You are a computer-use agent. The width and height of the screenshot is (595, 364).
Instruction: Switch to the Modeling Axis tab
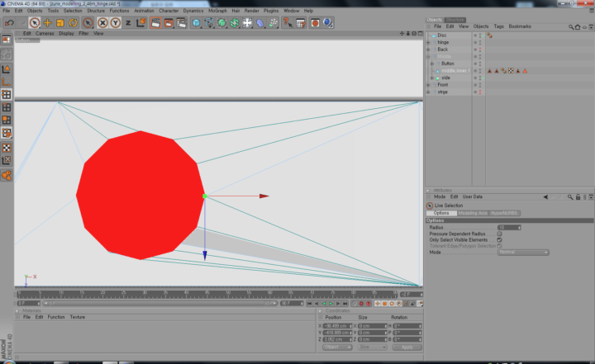(x=473, y=213)
